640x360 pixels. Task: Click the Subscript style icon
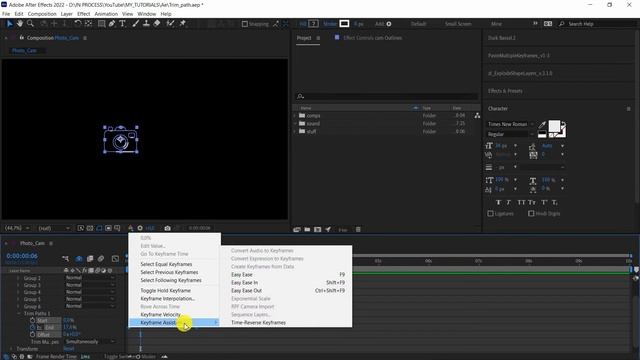coord(555,202)
